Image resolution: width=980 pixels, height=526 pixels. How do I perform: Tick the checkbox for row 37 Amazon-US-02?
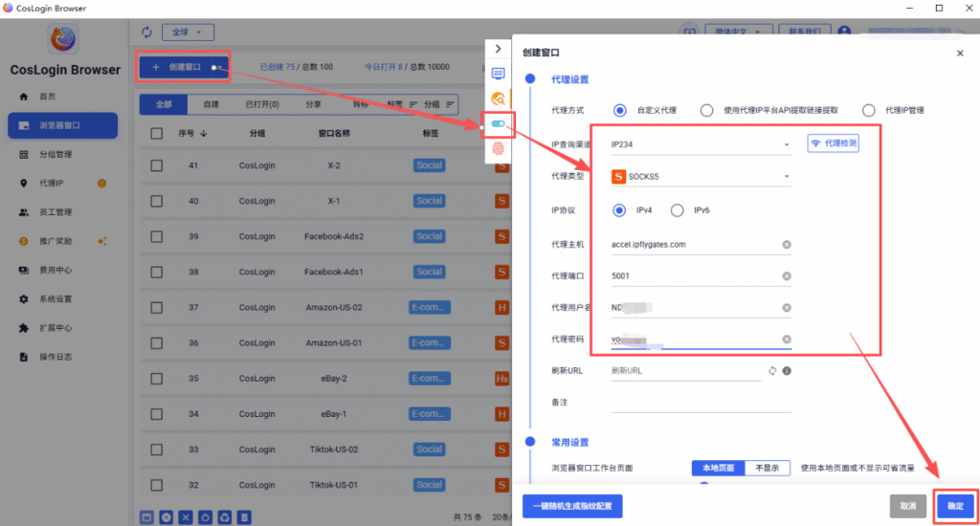tap(157, 307)
